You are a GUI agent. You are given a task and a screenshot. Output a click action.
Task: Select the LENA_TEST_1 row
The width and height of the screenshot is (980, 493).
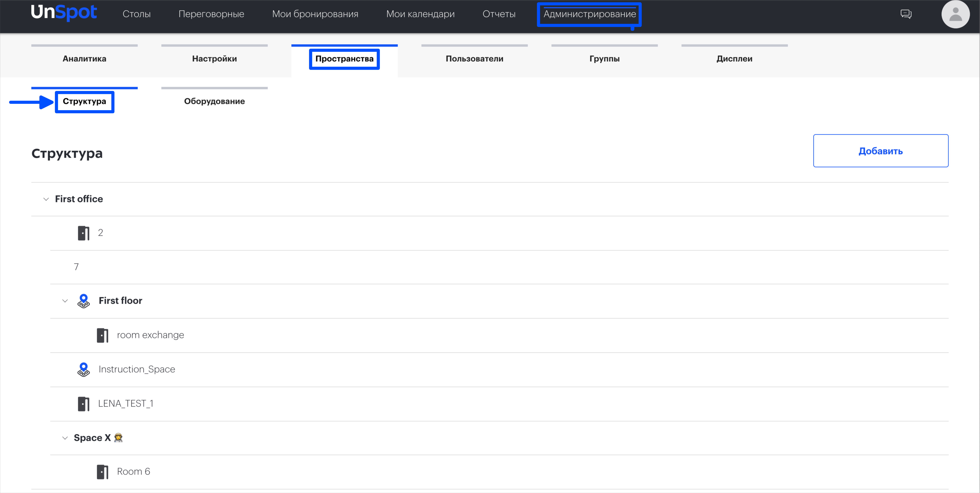tap(499, 404)
